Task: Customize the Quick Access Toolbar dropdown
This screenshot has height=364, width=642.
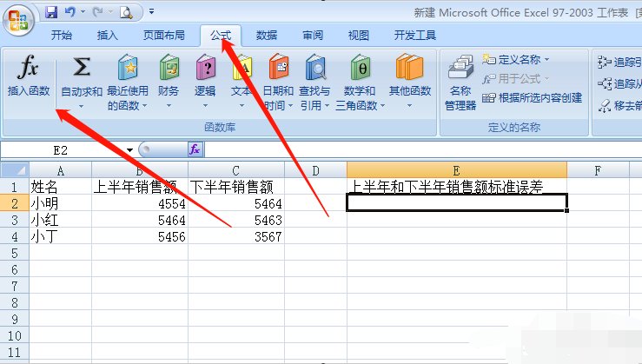Action: pos(151,12)
